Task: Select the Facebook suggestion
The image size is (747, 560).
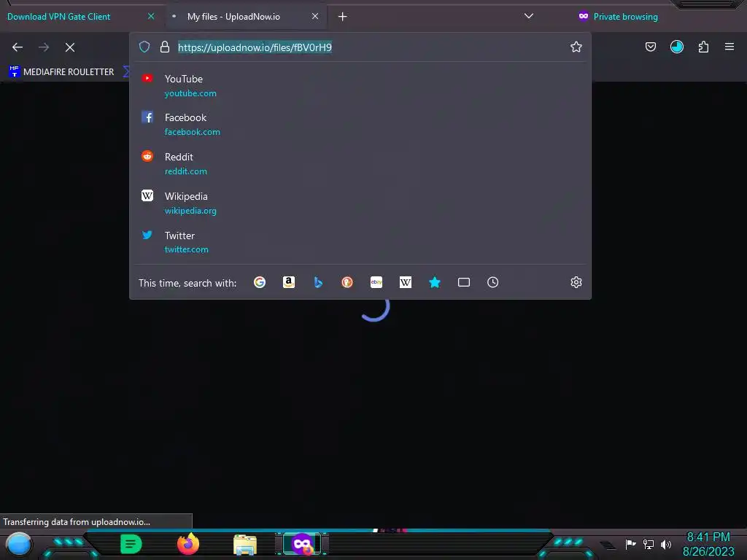Action: pos(360,124)
